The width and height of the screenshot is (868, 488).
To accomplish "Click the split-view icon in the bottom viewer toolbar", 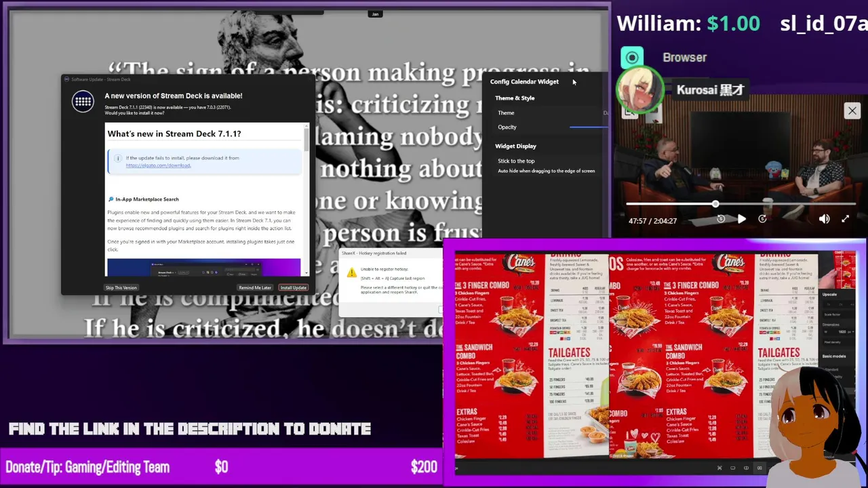I will [746, 468].
